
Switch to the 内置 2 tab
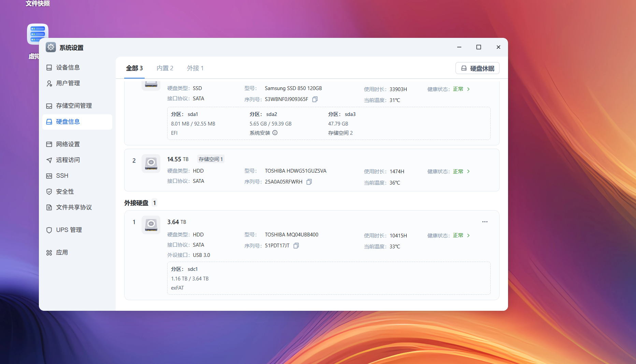(165, 68)
